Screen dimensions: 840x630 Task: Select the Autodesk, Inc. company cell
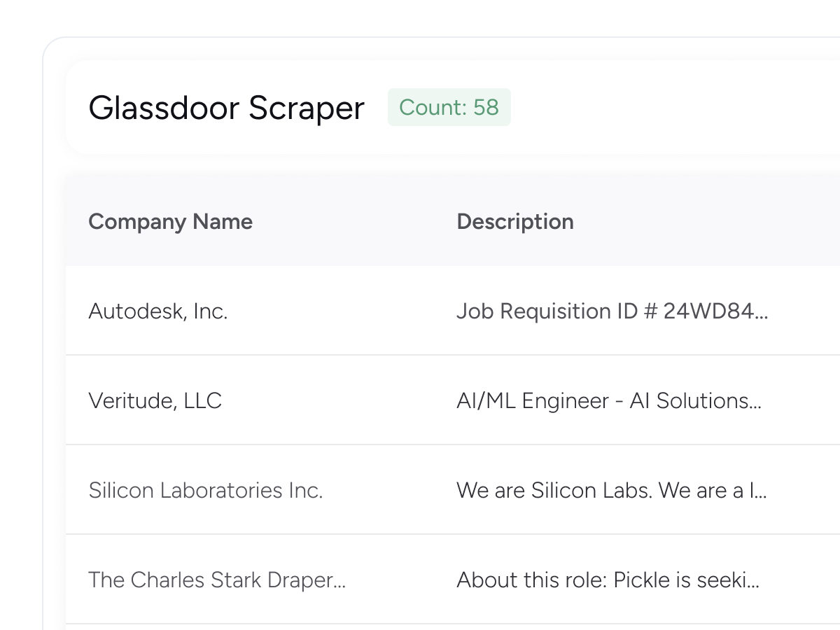(x=158, y=311)
